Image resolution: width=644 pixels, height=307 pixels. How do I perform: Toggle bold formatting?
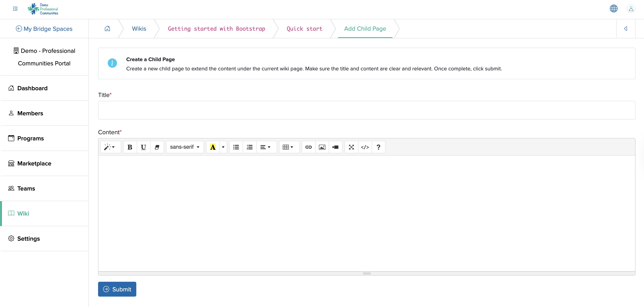(x=130, y=147)
